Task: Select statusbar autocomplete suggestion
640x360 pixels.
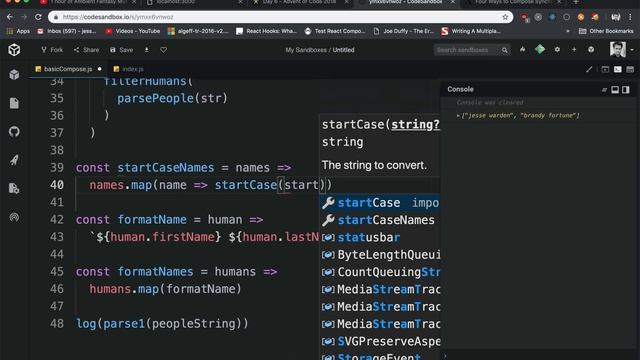Action: point(380,238)
